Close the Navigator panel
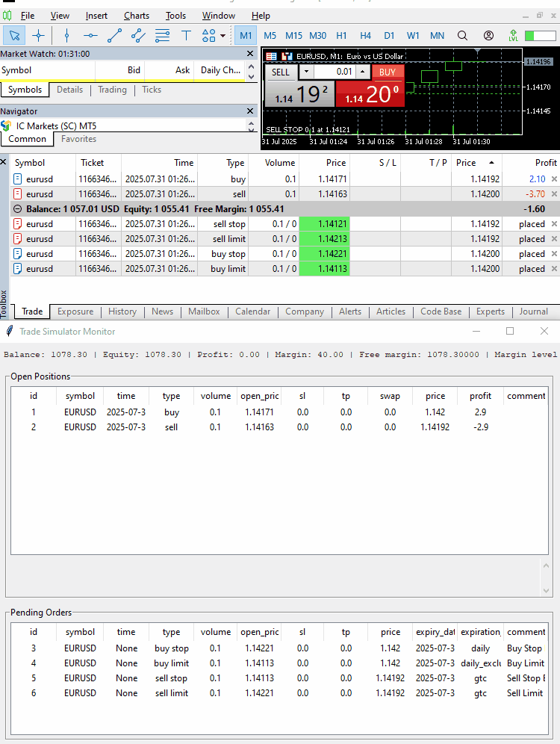 click(250, 111)
